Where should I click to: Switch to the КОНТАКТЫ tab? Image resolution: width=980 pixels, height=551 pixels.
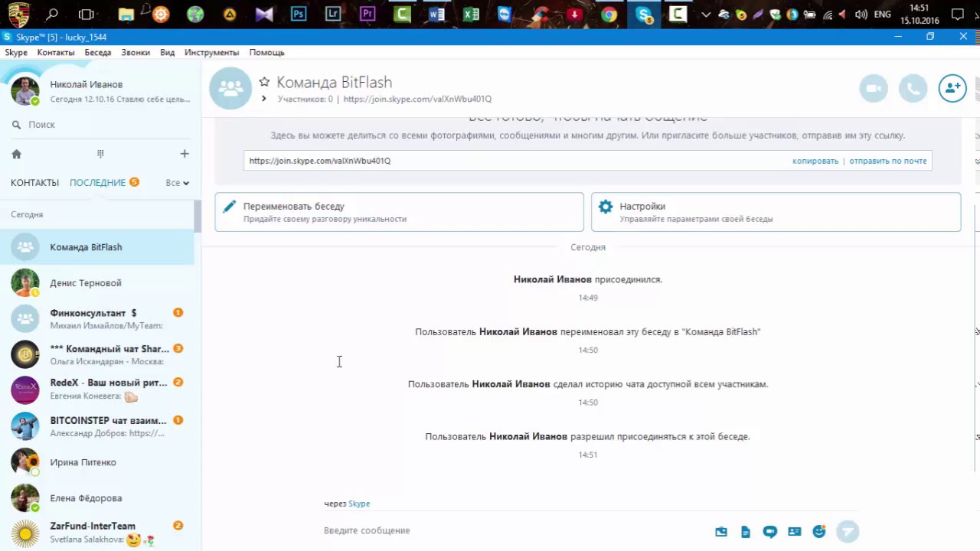(34, 183)
